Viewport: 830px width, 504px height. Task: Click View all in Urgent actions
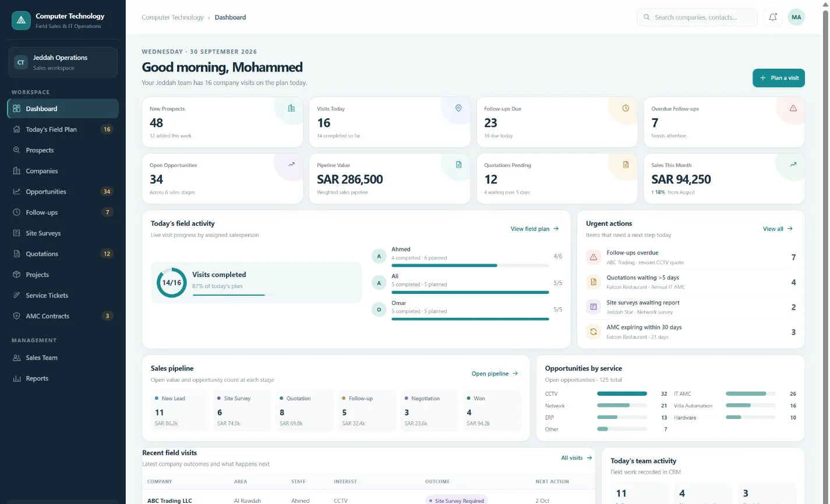778,229
